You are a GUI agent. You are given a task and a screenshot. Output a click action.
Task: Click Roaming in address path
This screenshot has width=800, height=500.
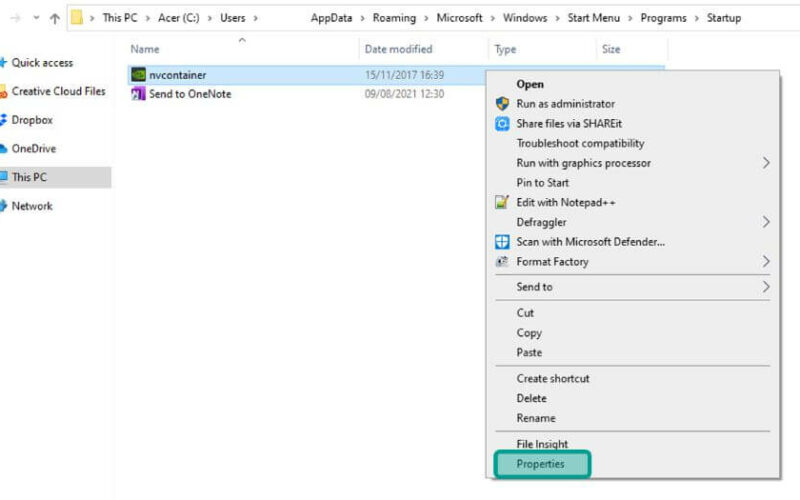pyautogui.click(x=394, y=18)
